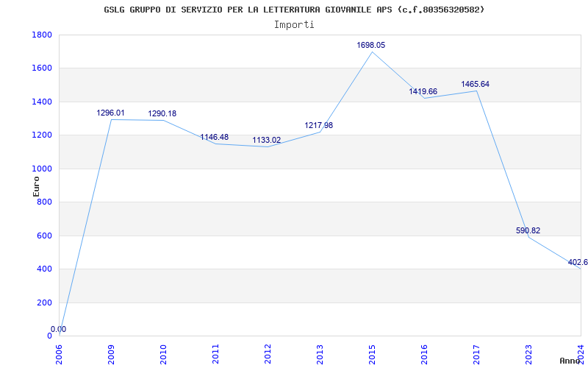The width and height of the screenshot is (588, 368).
Task: Click the 2010 x-axis year label
Action: point(163,355)
